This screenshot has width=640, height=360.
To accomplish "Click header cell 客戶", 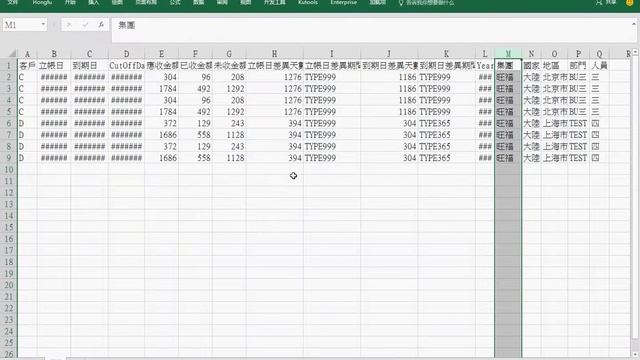I will tap(27, 65).
